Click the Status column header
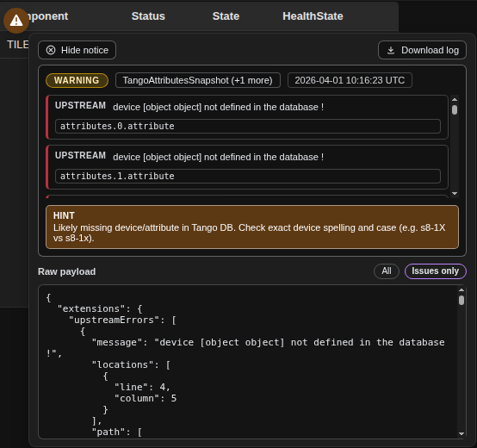 (x=148, y=16)
